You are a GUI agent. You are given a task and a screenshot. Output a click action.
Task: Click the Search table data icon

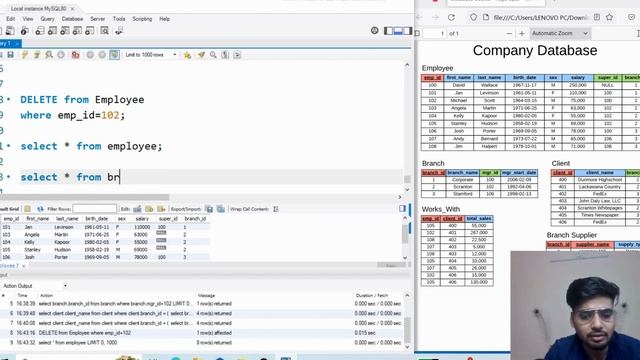point(104,31)
